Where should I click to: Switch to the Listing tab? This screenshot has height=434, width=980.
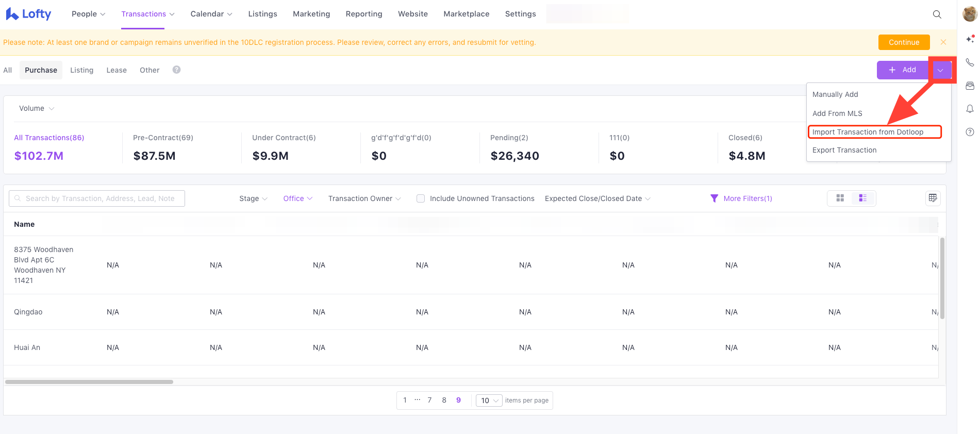pyautogui.click(x=81, y=70)
